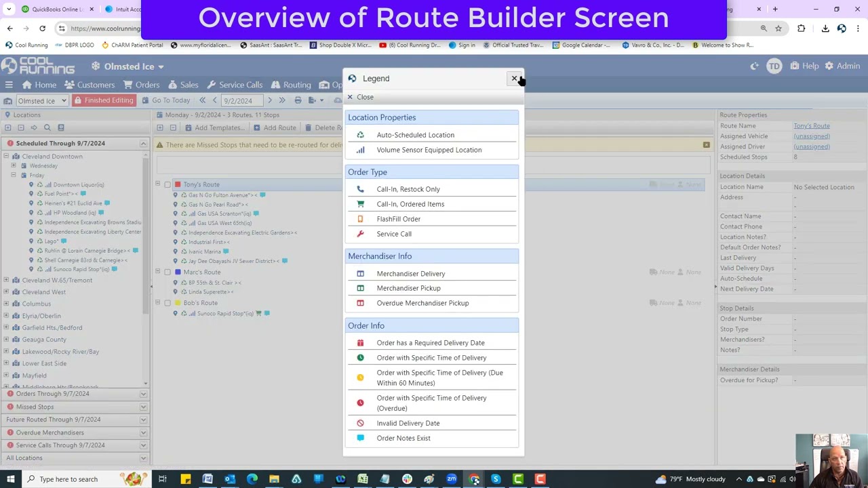
Task: Expand all locations with plus icon
Action: pos(8,127)
